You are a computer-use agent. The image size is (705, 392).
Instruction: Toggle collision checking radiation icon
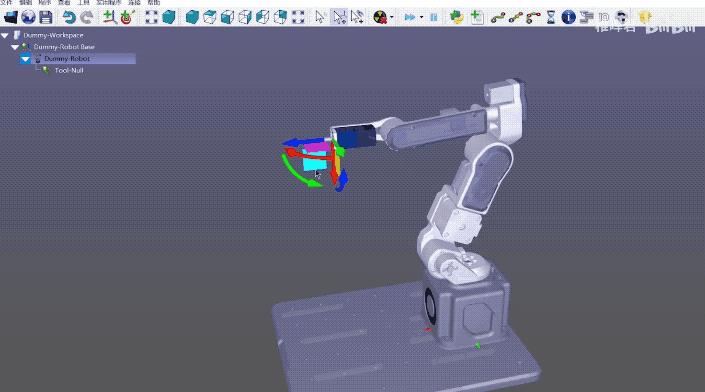click(x=380, y=18)
